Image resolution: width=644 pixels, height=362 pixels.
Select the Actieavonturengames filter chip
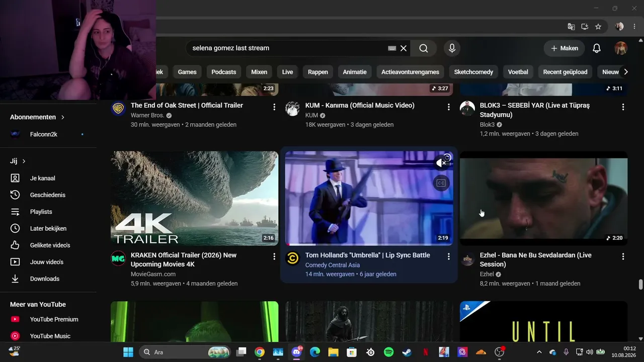tap(410, 72)
